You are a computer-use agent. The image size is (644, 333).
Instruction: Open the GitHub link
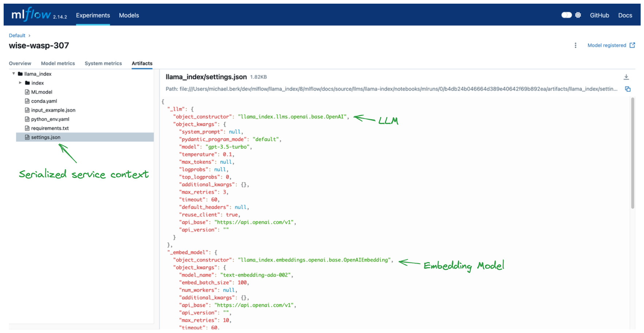point(599,15)
